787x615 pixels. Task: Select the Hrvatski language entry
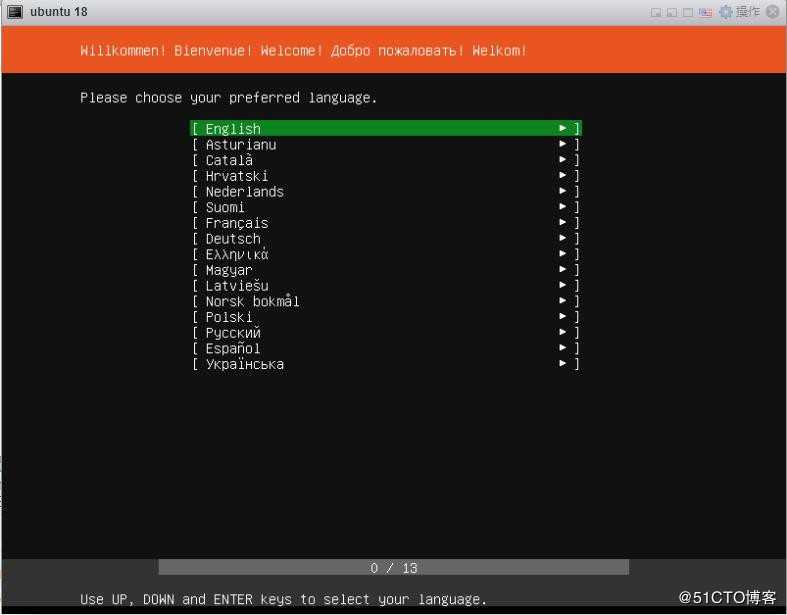pyautogui.click(x=385, y=176)
